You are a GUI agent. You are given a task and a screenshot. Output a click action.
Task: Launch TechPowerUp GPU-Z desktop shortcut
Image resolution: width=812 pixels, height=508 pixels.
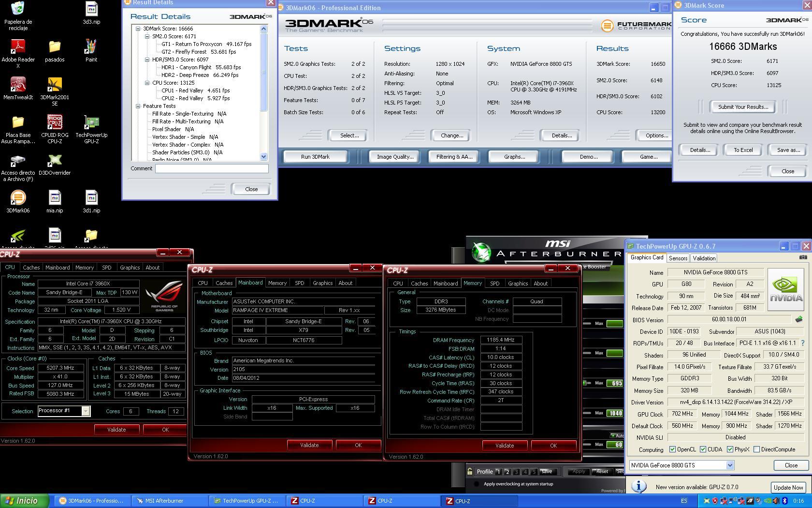point(91,130)
